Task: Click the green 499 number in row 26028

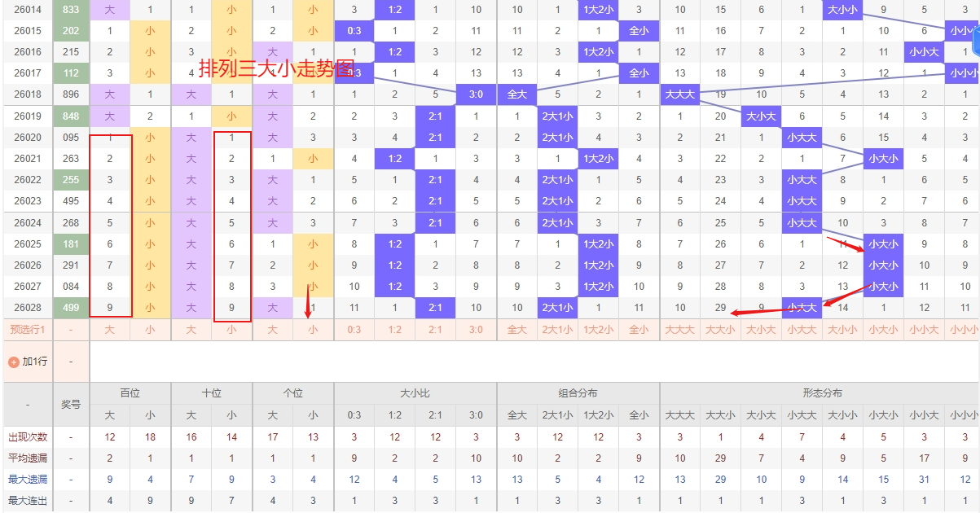Action: (71, 308)
